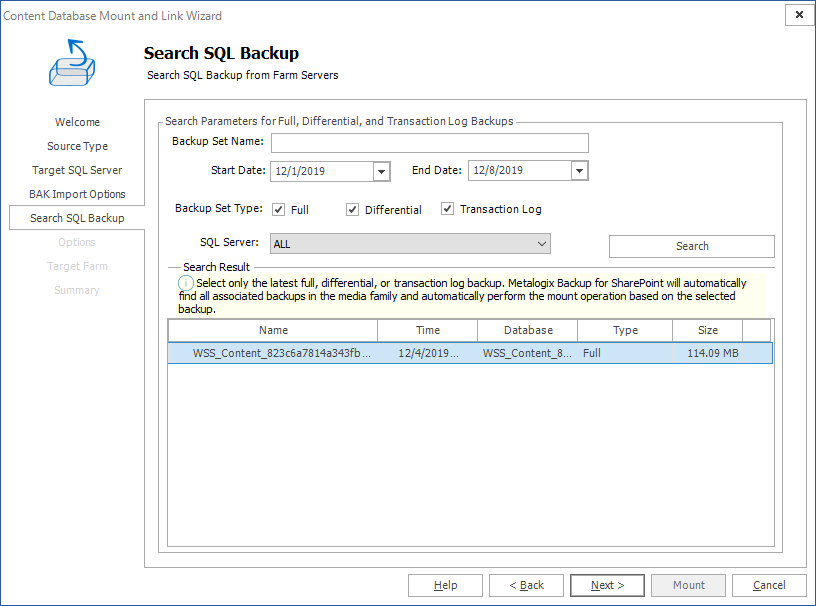Open the End Date calendar dropdown
Image resolution: width=816 pixels, height=606 pixels.
(579, 170)
